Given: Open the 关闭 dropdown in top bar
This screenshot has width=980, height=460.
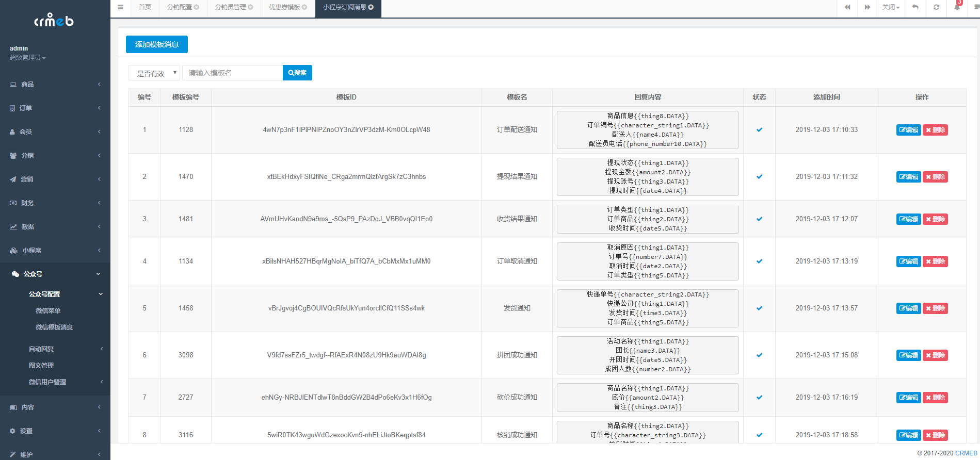Looking at the screenshot, I should point(891,7).
